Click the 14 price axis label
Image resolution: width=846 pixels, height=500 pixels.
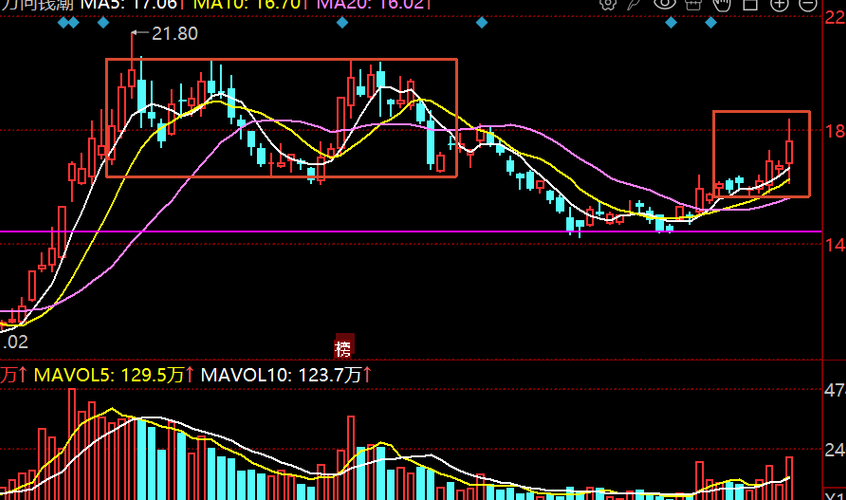tap(835, 245)
